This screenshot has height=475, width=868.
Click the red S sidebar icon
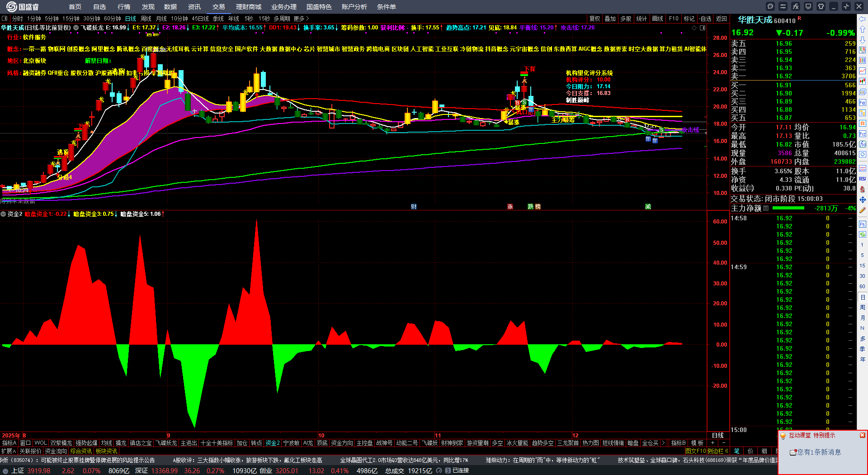pyautogui.click(x=863, y=189)
